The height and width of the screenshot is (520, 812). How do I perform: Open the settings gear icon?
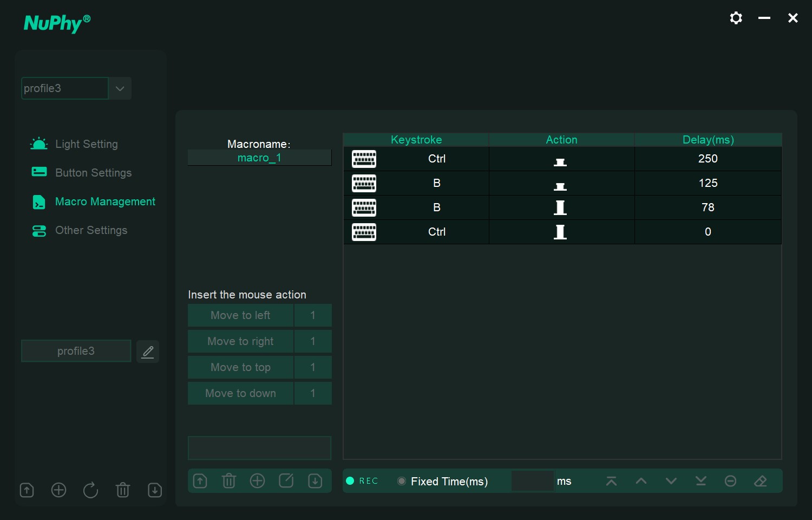click(x=736, y=18)
